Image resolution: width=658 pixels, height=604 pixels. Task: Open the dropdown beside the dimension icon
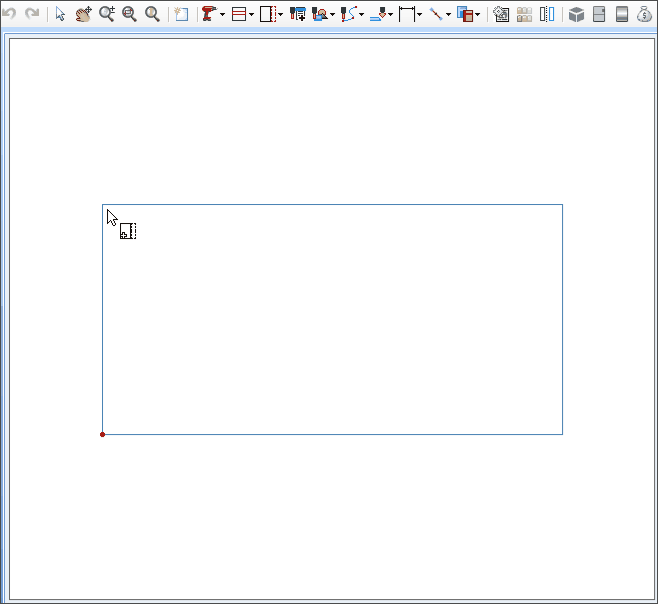419,15
